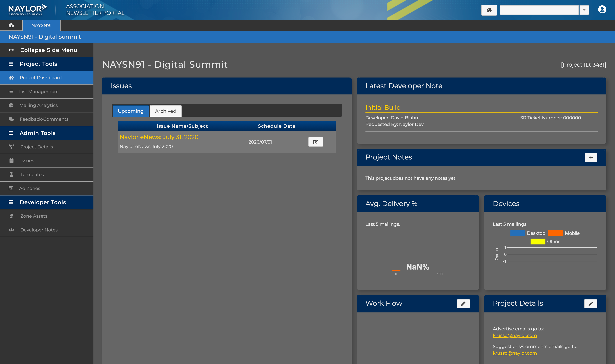The image size is (615, 364).
Task: Click the Templates document icon
Action: tap(11, 174)
